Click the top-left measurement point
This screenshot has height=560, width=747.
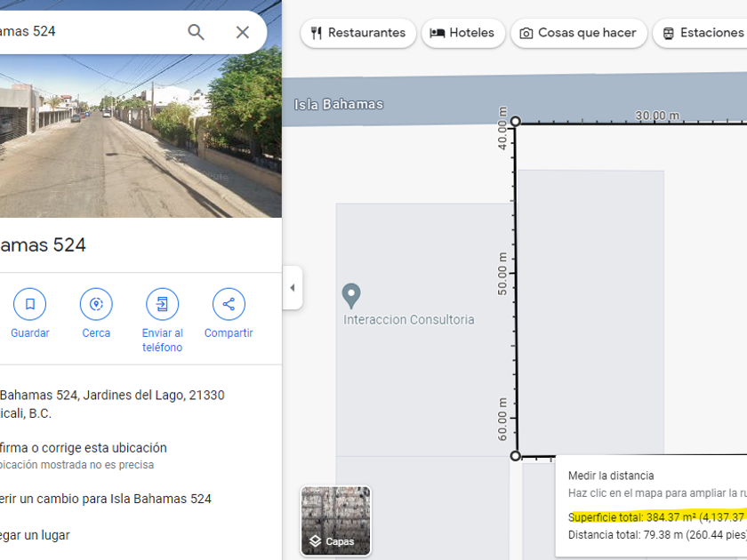coord(515,122)
